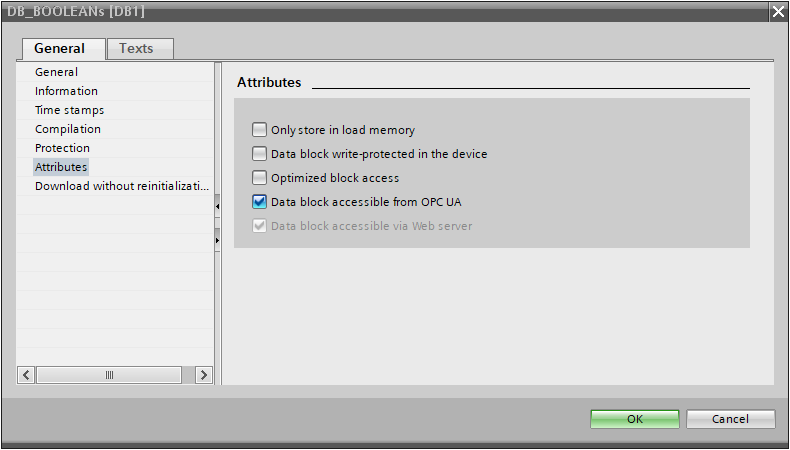Check Data block write-protected in the device
790x450 pixels.
point(260,154)
